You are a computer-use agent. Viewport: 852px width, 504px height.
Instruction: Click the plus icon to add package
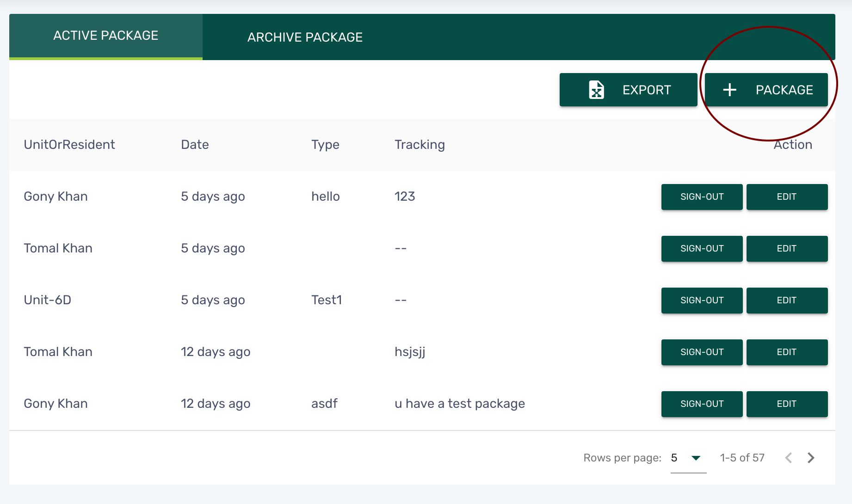[729, 90]
